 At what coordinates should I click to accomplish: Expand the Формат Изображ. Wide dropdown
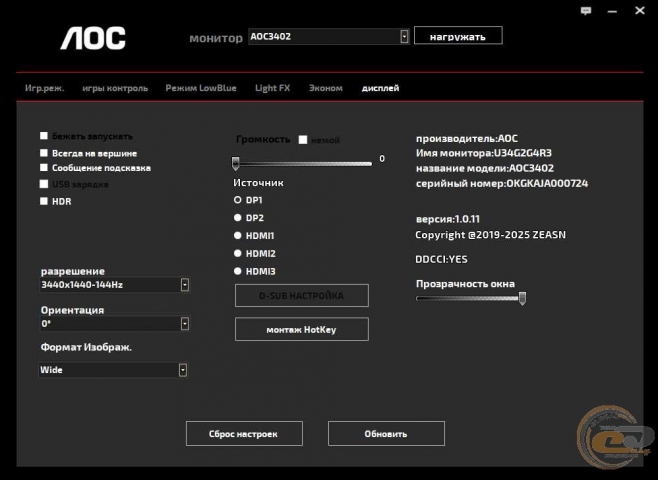coord(183,370)
